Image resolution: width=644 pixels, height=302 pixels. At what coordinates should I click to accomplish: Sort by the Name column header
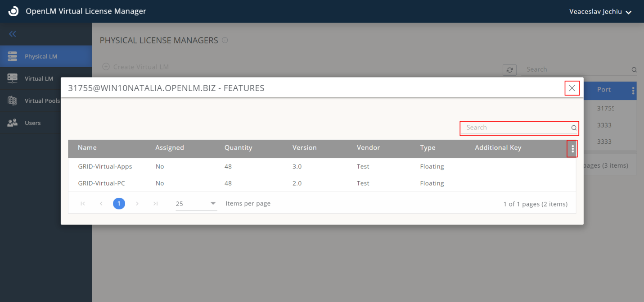click(x=87, y=148)
